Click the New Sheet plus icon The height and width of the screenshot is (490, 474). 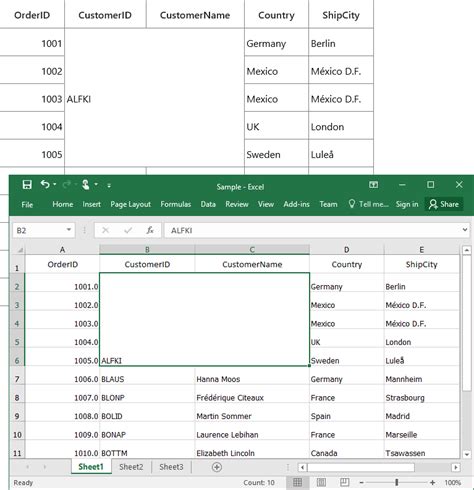[217, 467]
